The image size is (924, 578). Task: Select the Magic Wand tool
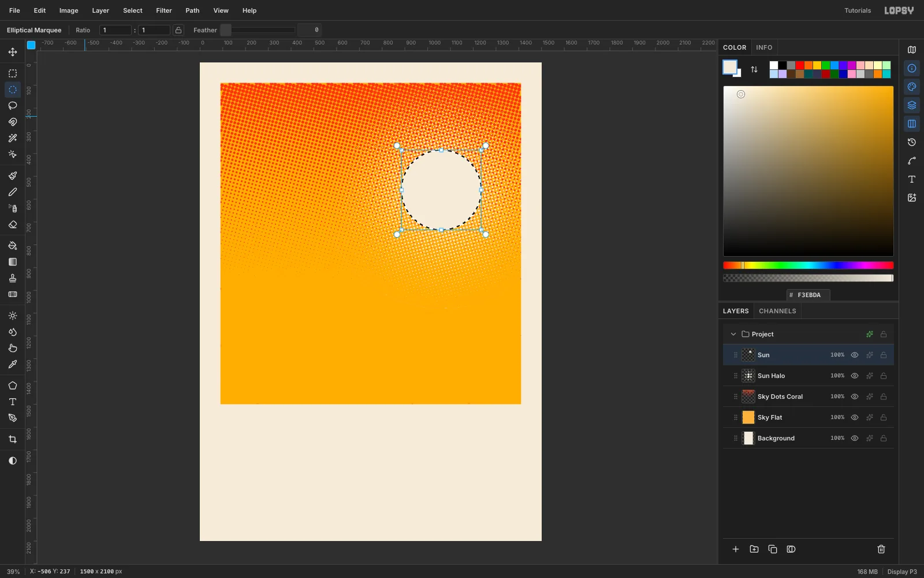pyautogui.click(x=13, y=138)
